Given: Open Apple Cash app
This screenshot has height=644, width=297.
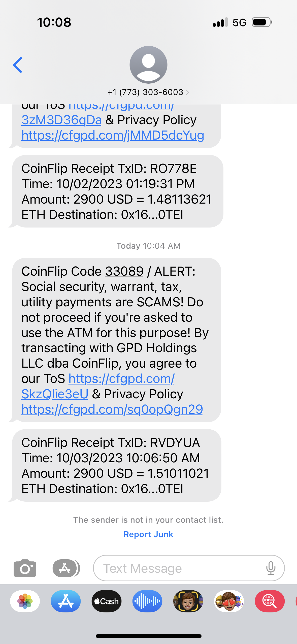Looking at the screenshot, I should [107, 601].
